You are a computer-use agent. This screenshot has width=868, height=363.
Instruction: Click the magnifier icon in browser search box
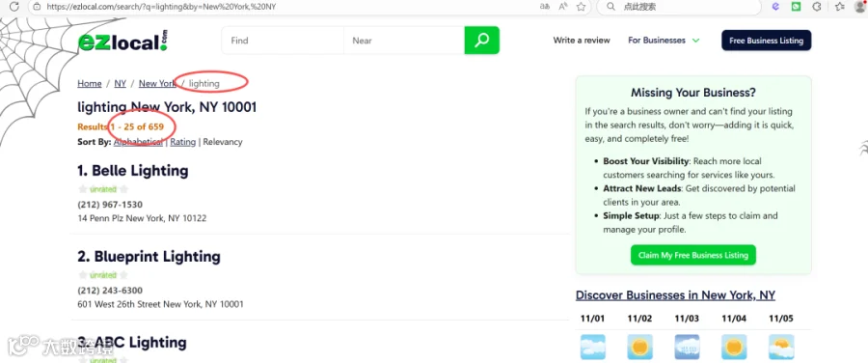(x=610, y=7)
